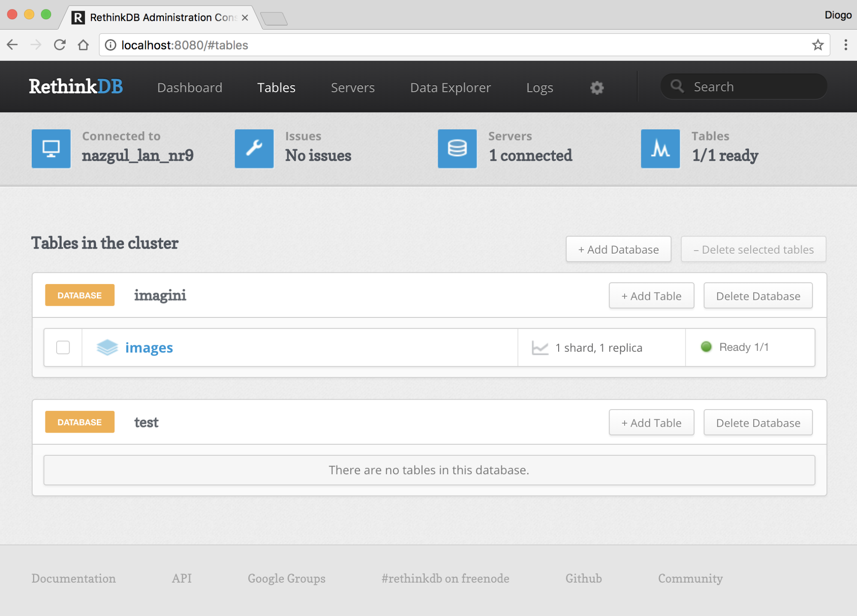Click the Tables status panel icon

tap(660, 149)
